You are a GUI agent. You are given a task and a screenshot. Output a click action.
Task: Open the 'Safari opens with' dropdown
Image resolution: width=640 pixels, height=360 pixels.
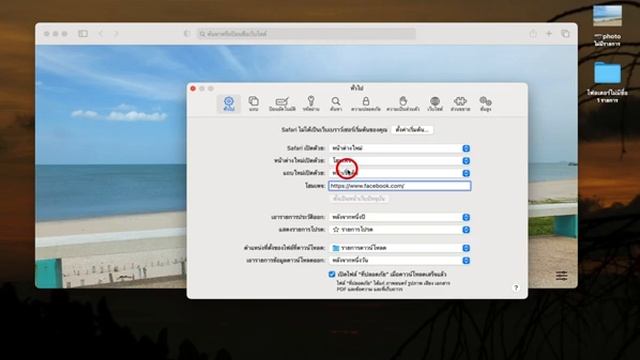click(399, 148)
